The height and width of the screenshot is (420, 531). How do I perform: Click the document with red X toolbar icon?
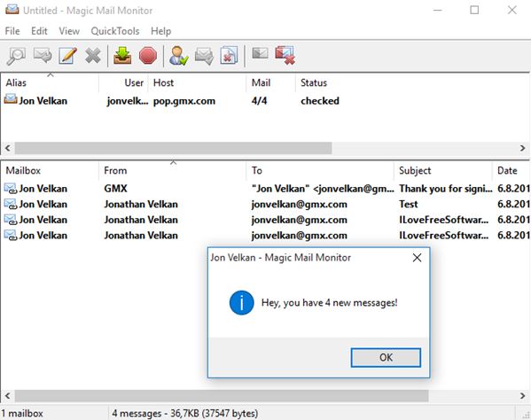229,56
